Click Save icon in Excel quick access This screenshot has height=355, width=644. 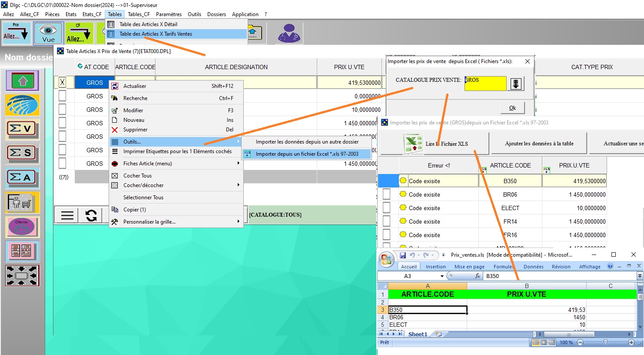coord(403,255)
